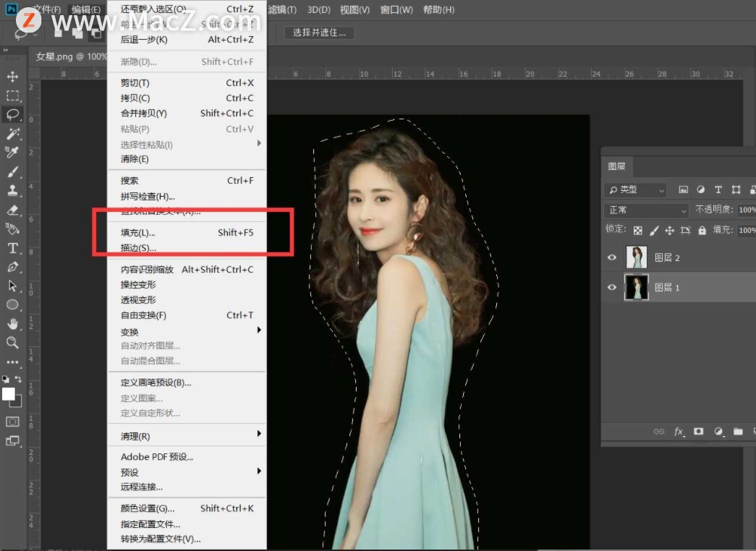Open the 3D(D) menu
Viewport: 756px width, 551px height.
(319, 9)
